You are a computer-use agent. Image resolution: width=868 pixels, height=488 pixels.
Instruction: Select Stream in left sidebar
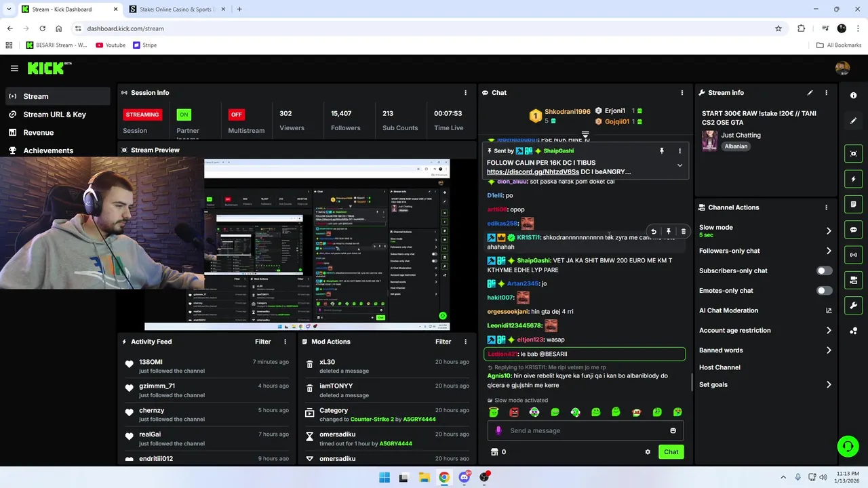click(x=56, y=96)
